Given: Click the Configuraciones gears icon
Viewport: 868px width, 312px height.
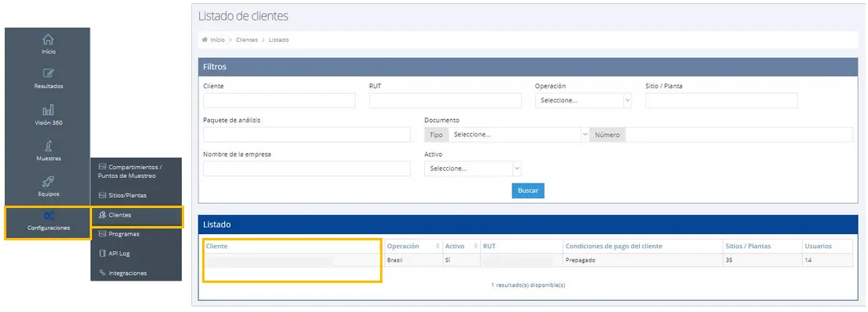Looking at the screenshot, I should click(49, 216).
